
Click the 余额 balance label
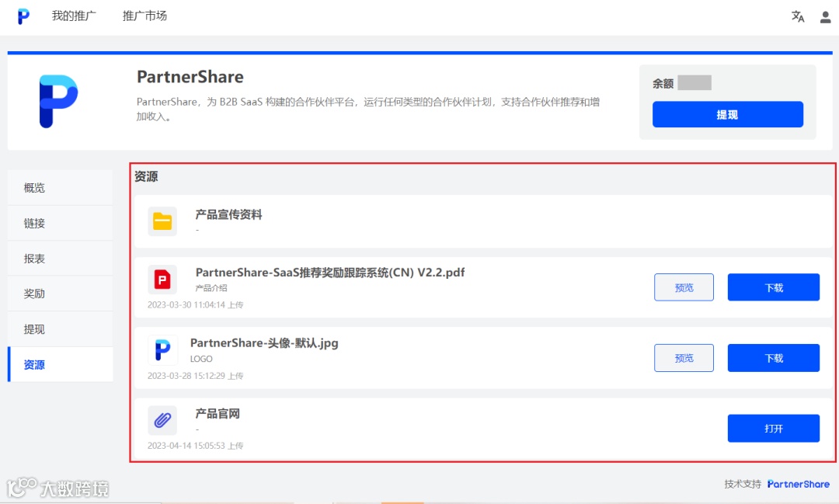(663, 83)
